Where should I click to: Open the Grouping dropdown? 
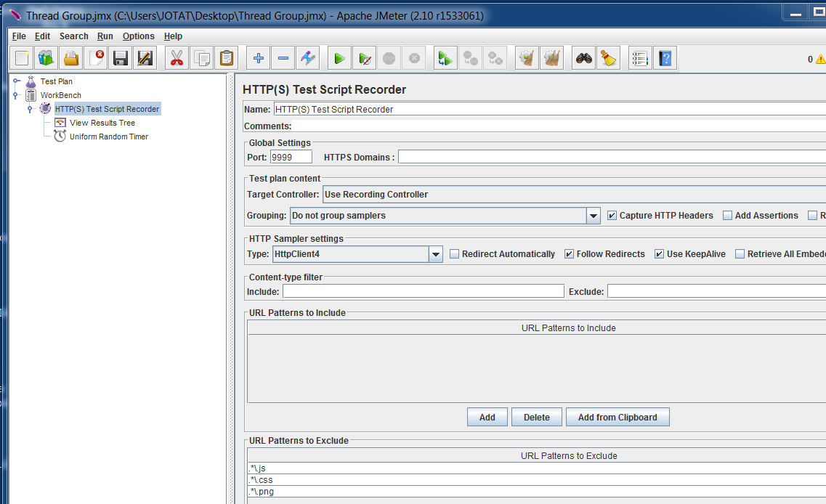(x=594, y=215)
